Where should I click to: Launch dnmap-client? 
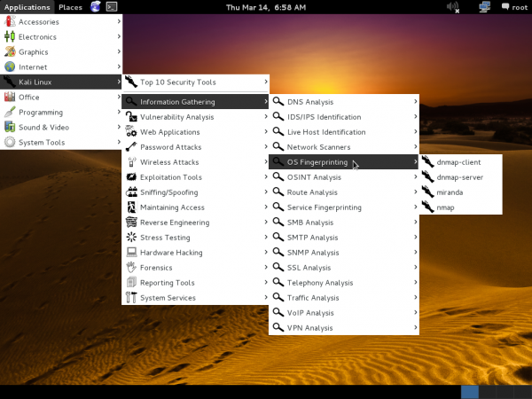click(461, 162)
